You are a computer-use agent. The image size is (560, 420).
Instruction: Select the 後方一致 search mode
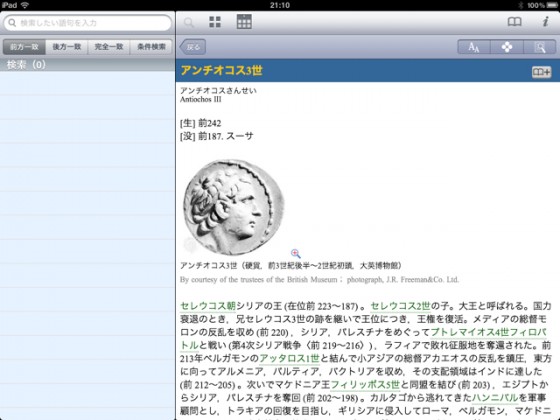pos(67,47)
